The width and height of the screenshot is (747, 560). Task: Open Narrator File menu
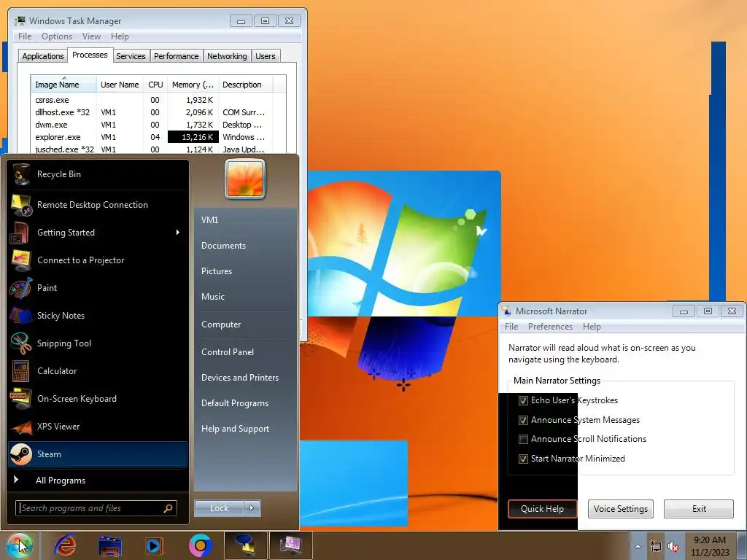(511, 327)
